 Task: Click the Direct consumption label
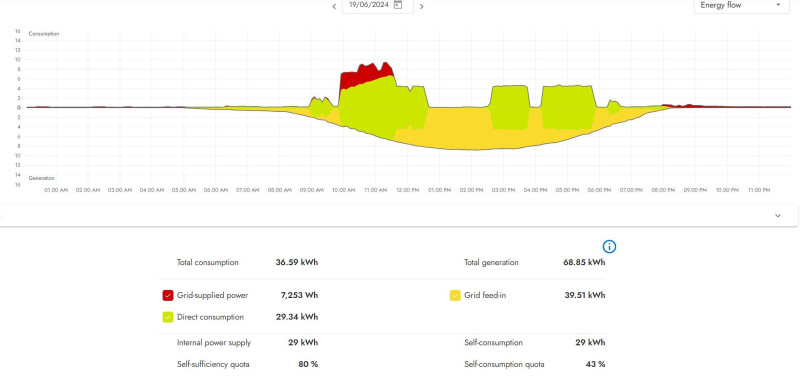[210, 317]
